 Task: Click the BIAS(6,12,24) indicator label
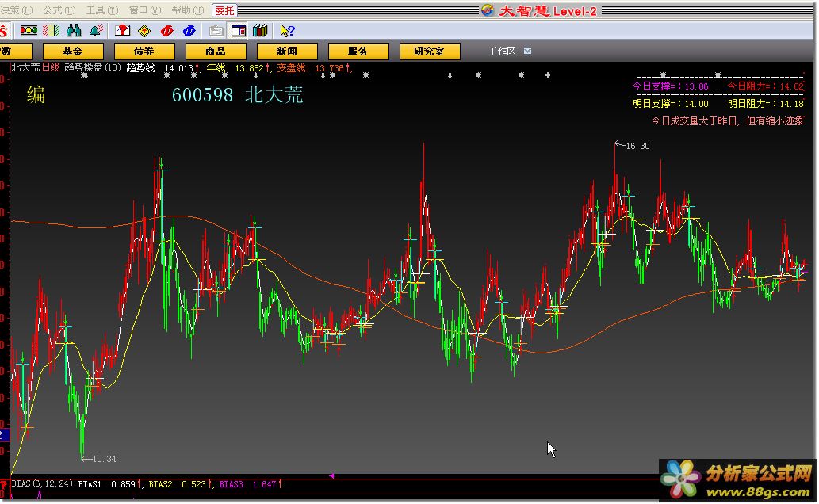click(x=42, y=483)
